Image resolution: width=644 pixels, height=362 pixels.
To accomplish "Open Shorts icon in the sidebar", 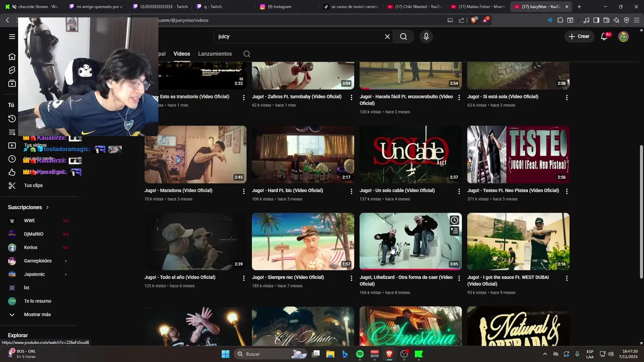I will pos(12,70).
